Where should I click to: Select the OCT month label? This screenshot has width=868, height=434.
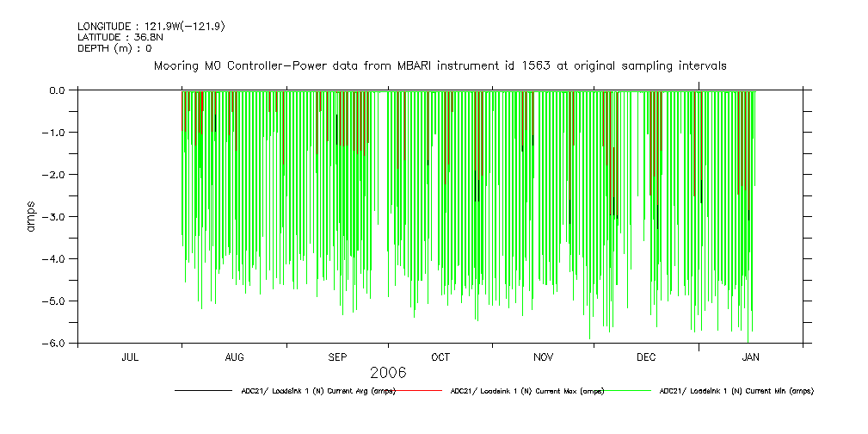tap(440, 356)
